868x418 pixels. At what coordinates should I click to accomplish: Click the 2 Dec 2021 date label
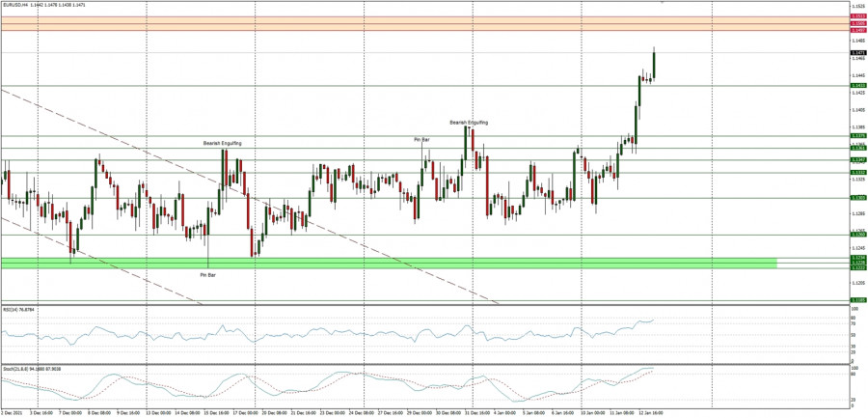(x=11, y=413)
